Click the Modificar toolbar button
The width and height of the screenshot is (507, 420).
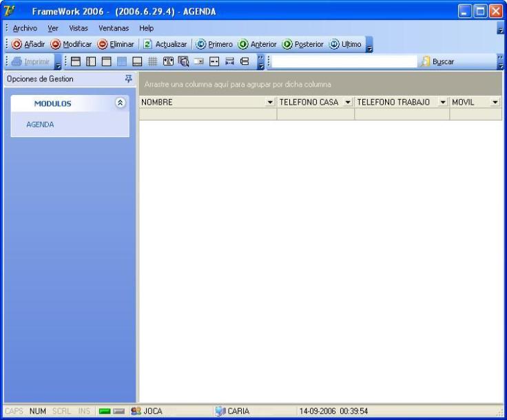coord(71,44)
